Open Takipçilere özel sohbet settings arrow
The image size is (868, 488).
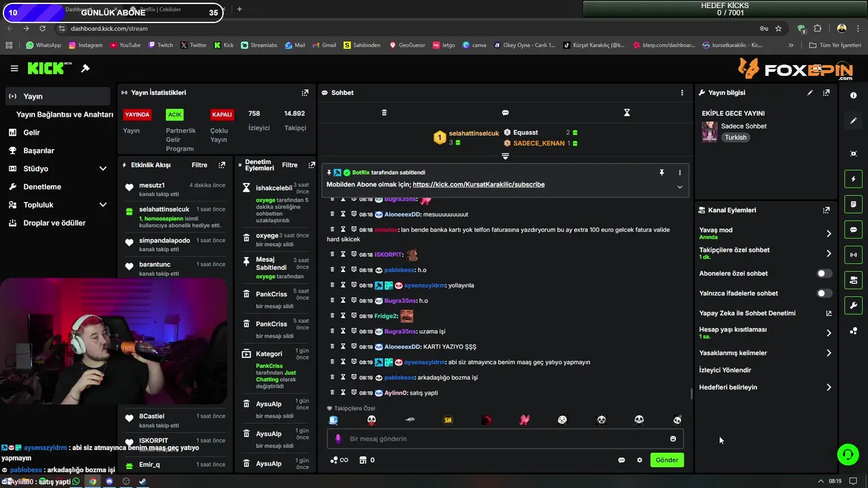click(x=828, y=253)
